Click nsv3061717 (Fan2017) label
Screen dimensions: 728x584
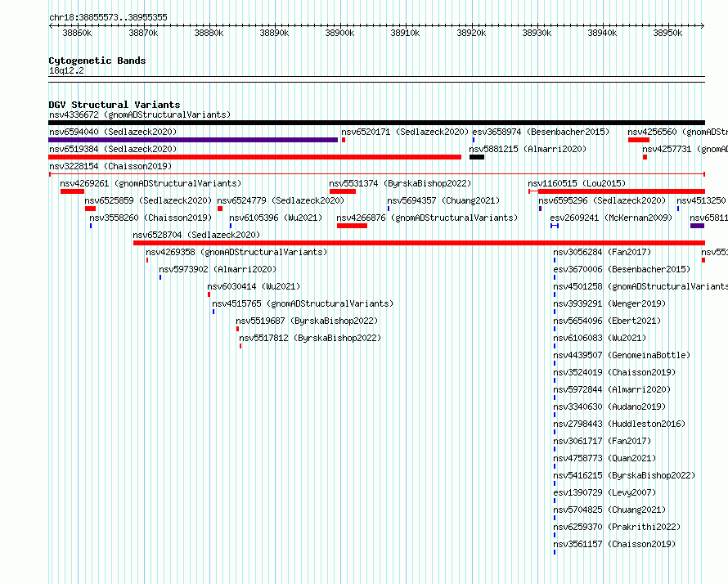[x=602, y=441]
